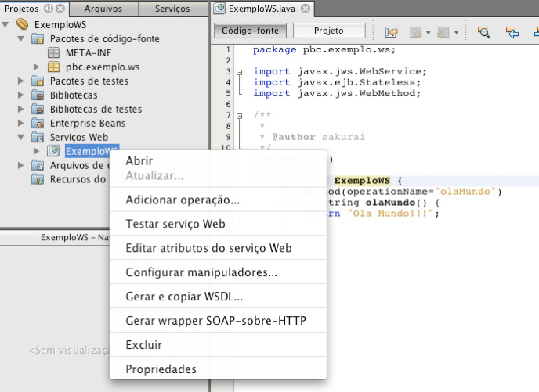Click the Bibliotecas folder icon
This screenshot has height=392, width=539.
[x=38, y=95]
